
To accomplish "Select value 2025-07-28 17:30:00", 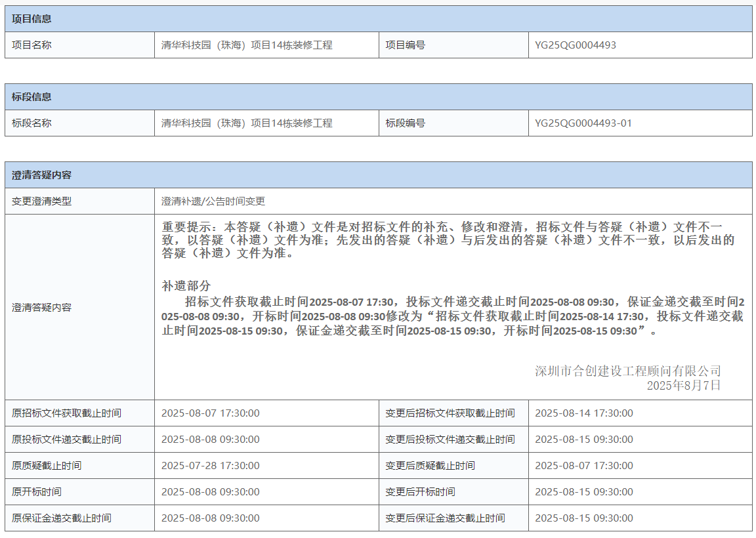I will (x=210, y=466).
